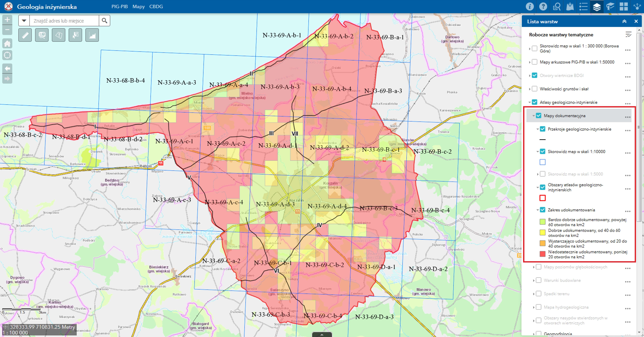Open the graduation cap tutorial icon
The width and height of the screenshot is (644, 337).
point(610,7)
